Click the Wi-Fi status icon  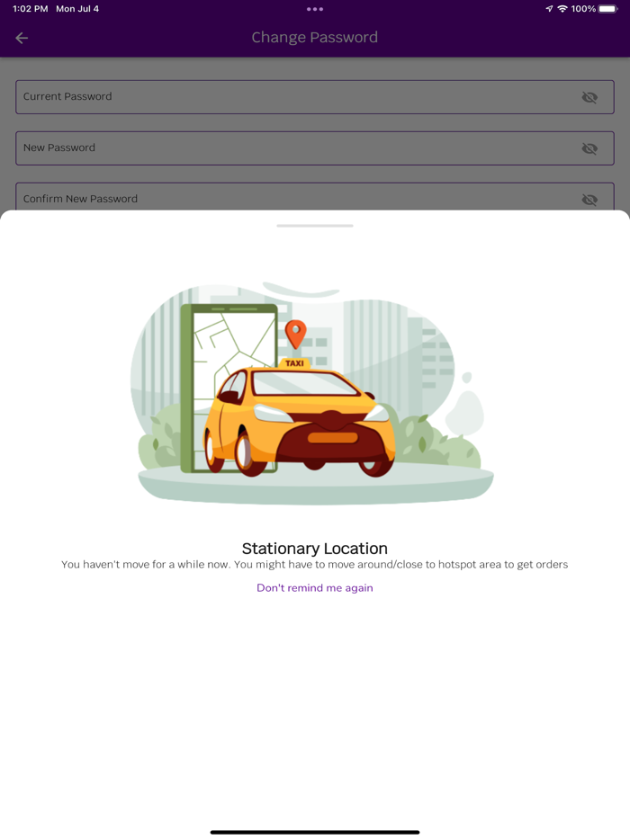(x=562, y=9)
